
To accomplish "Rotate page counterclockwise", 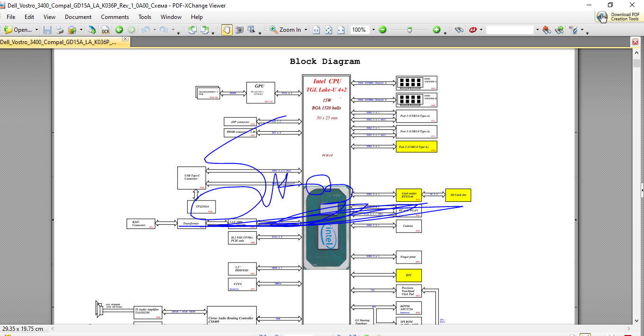I will [192, 30].
